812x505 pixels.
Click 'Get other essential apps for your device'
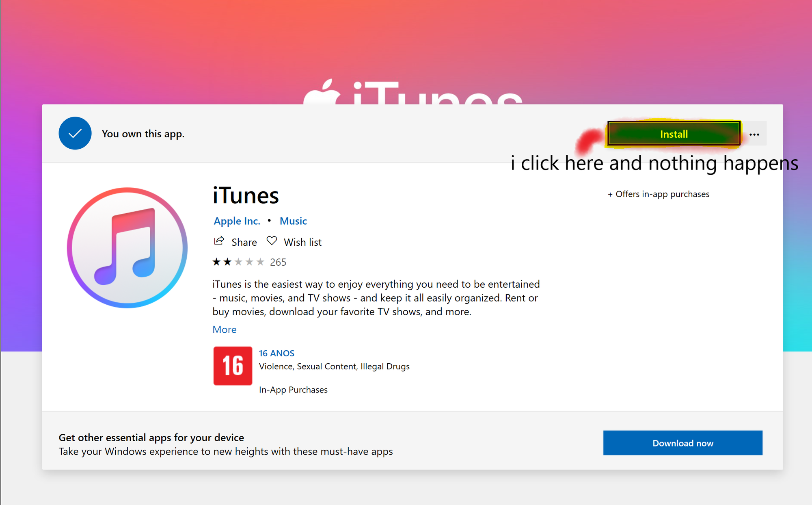pyautogui.click(x=151, y=438)
